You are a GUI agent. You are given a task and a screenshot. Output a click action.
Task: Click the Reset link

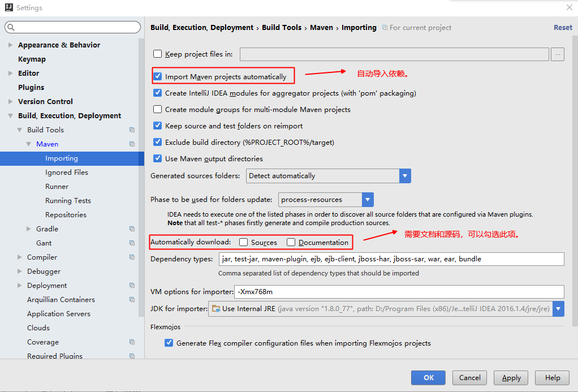563,28
